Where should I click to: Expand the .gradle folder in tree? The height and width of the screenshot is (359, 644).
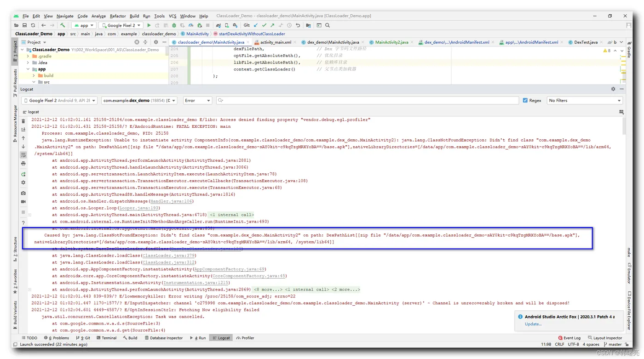(x=28, y=56)
